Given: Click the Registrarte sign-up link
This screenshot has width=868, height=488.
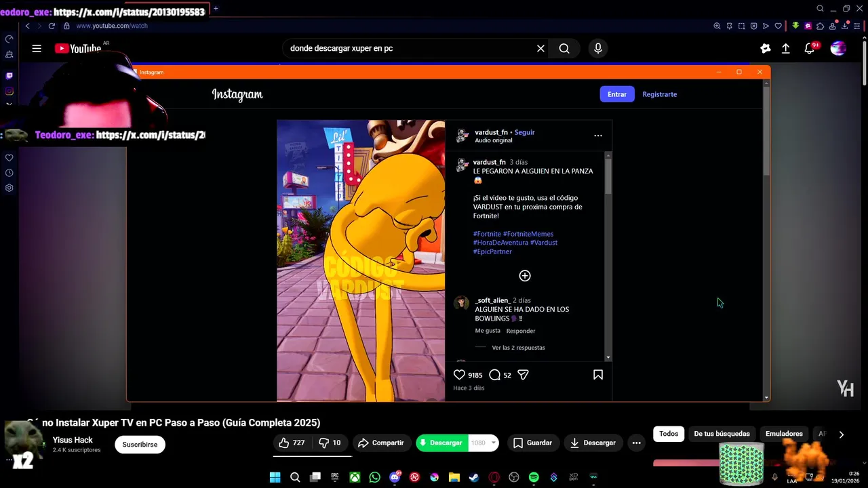Looking at the screenshot, I should click(660, 94).
